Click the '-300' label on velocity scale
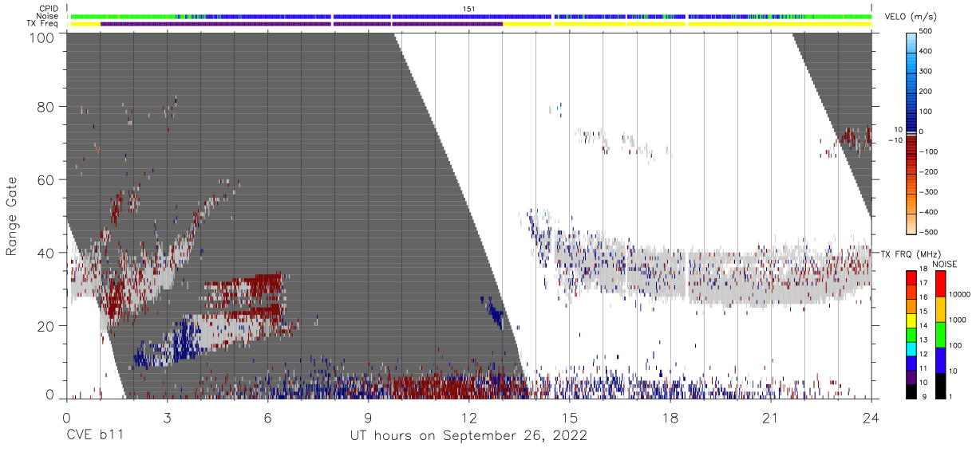 pos(929,191)
